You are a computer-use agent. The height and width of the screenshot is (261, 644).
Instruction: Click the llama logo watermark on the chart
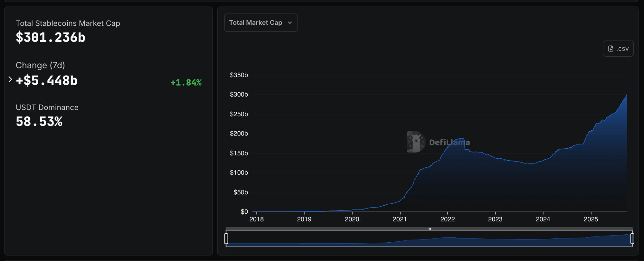[415, 142]
